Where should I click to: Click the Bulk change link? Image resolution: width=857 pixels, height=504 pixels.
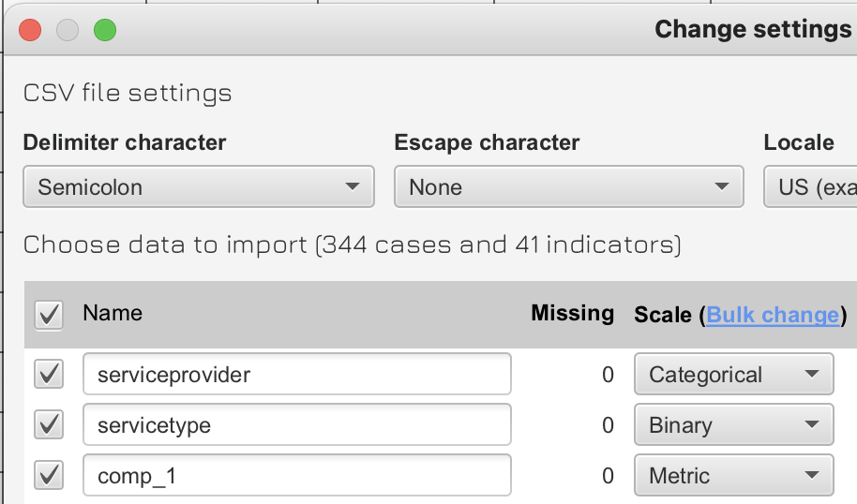773,314
